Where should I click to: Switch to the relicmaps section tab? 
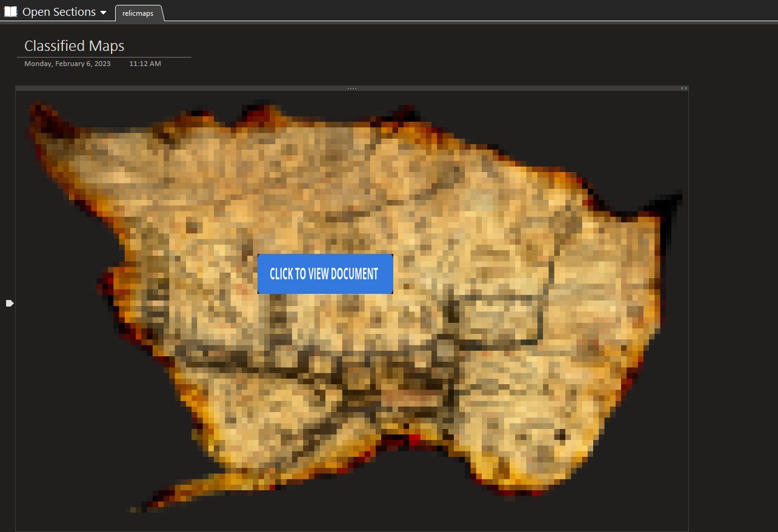[x=138, y=13]
